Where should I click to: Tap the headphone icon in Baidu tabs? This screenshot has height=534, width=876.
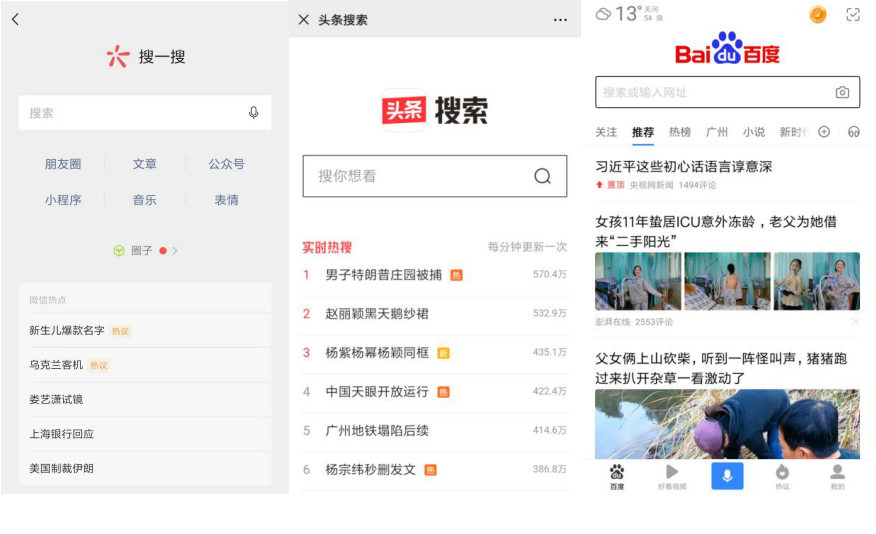[854, 132]
